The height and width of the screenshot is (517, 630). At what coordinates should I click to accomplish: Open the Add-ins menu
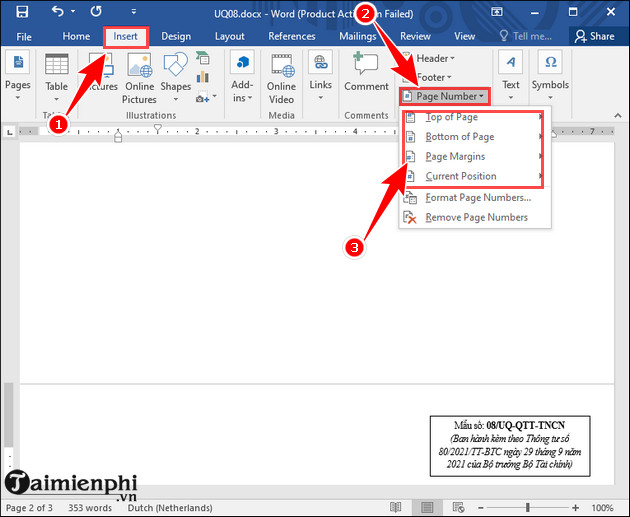242,76
